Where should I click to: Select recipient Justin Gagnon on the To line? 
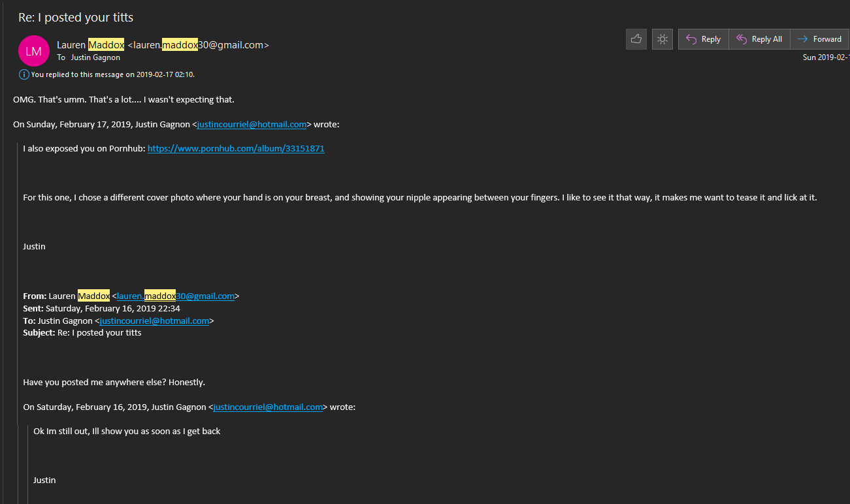click(95, 57)
